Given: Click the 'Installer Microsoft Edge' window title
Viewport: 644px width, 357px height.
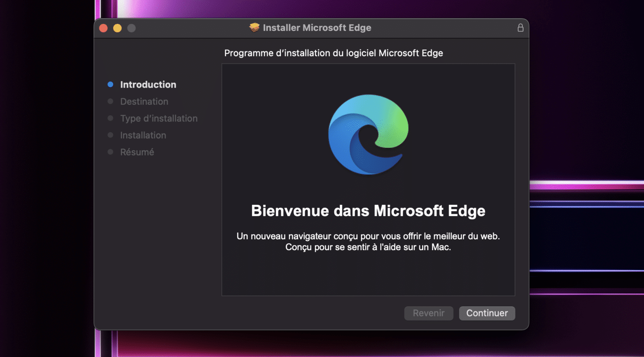Looking at the screenshot, I should 317,28.
